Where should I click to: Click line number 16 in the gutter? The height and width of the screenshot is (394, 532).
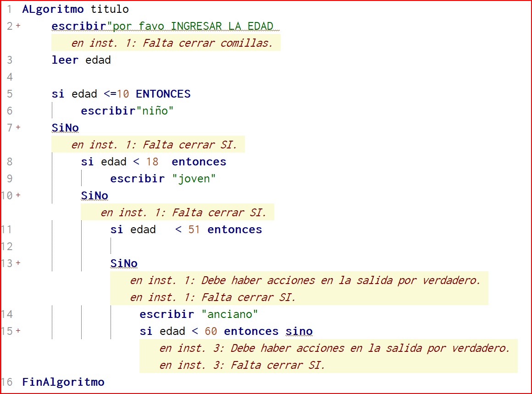coord(6,382)
